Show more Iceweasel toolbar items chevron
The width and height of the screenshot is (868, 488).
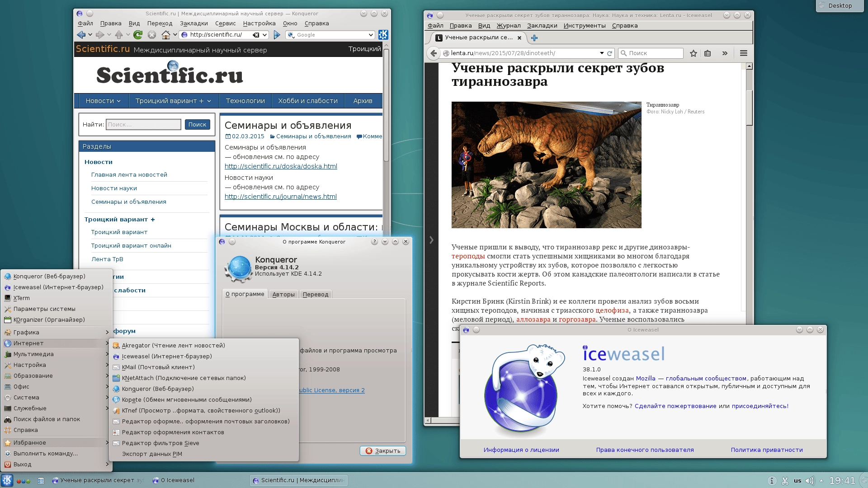(x=725, y=53)
